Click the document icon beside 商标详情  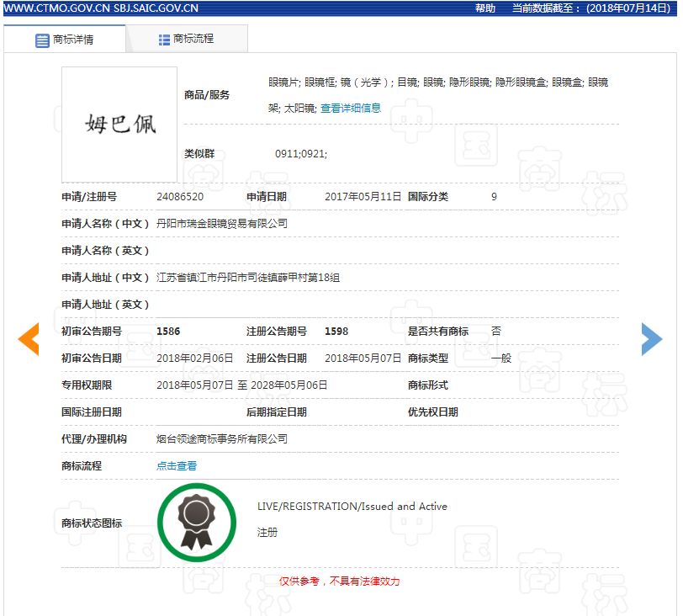(42, 40)
